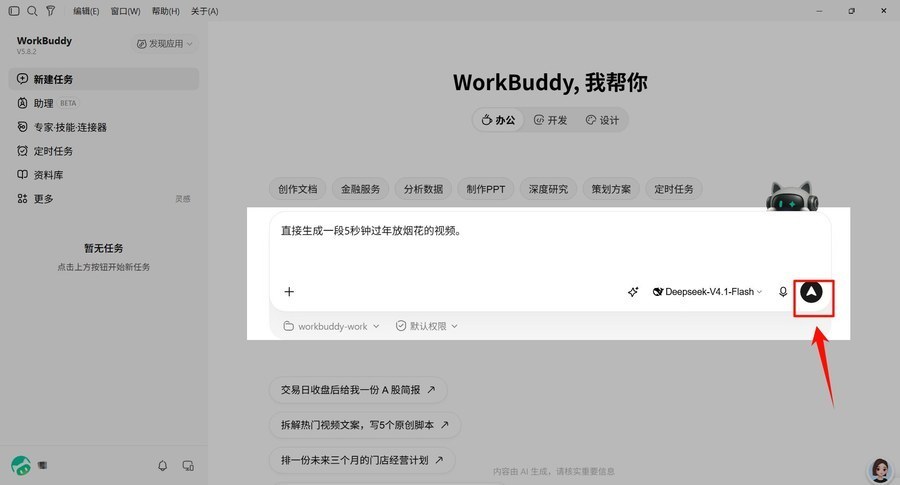Image resolution: width=900 pixels, height=485 pixels.
Task: Choose the 定时任务 chip above the input
Action: point(674,189)
